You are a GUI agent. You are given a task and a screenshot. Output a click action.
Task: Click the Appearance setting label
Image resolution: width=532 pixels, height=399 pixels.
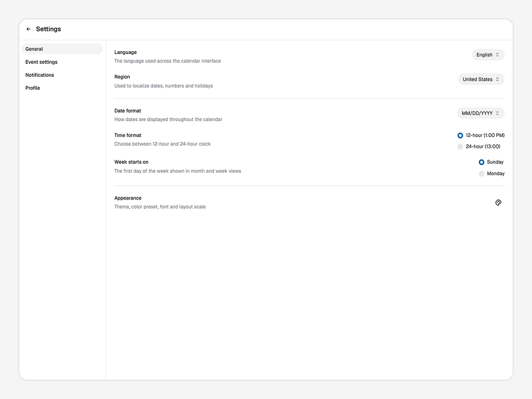[128, 198]
